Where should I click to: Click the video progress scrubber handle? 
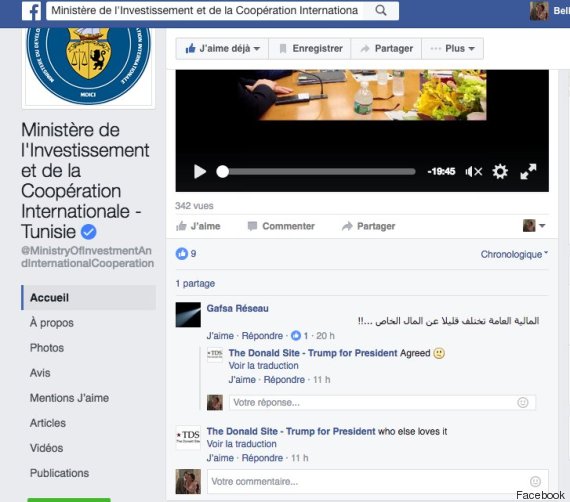click(x=222, y=172)
